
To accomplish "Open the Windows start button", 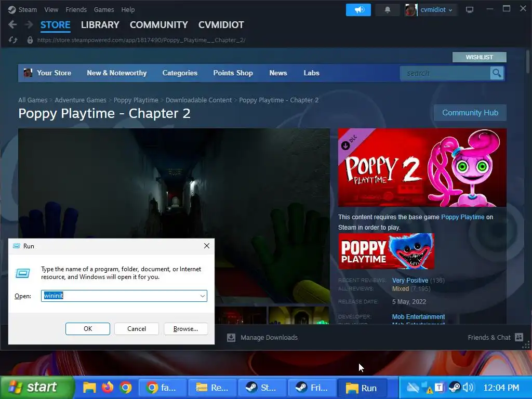I will click(37, 387).
